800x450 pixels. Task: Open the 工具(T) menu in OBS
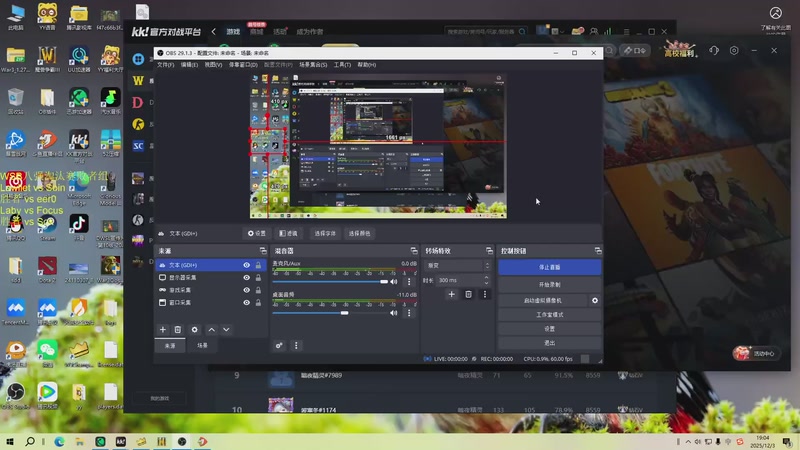tap(342, 65)
